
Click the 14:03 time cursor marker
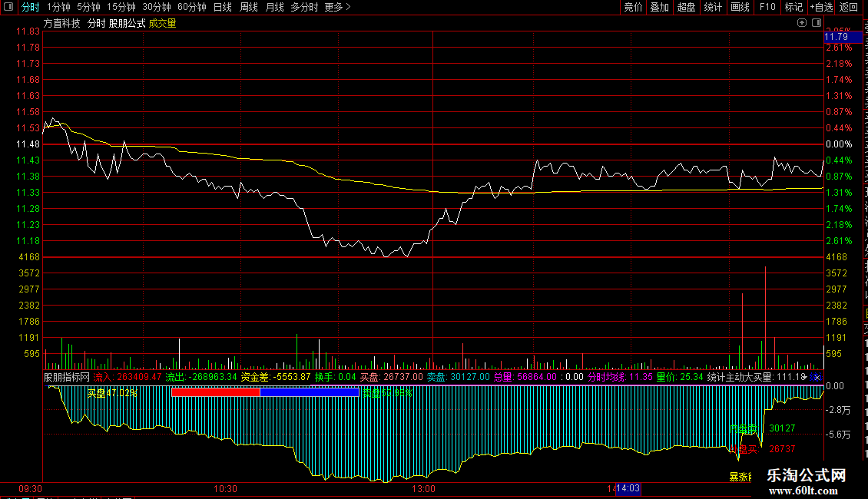(x=628, y=488)
